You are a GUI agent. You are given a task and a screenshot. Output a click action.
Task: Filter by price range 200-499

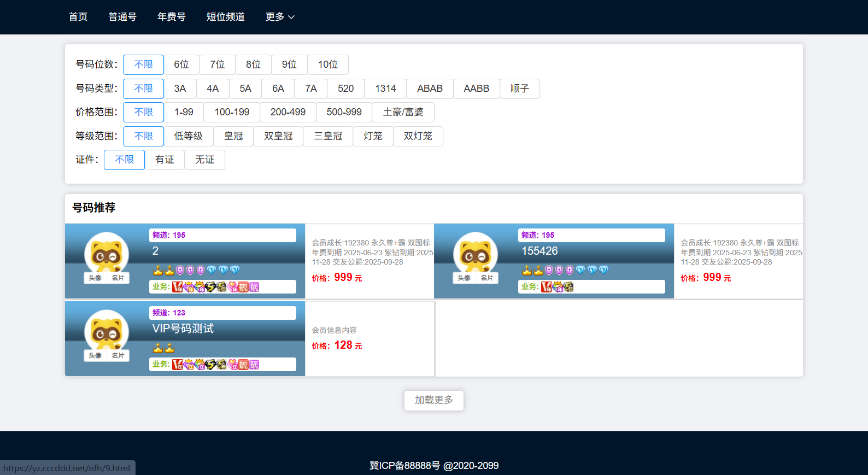[x=288, y=112]
